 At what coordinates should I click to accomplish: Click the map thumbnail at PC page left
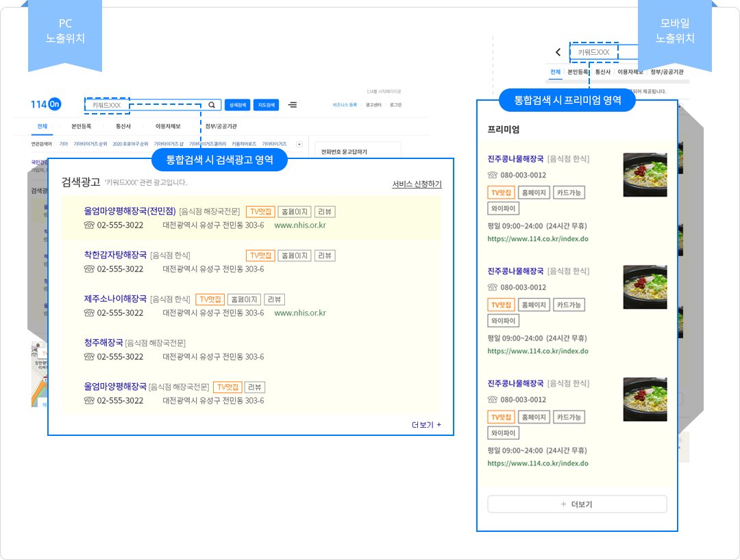click(x=40, y=374)
